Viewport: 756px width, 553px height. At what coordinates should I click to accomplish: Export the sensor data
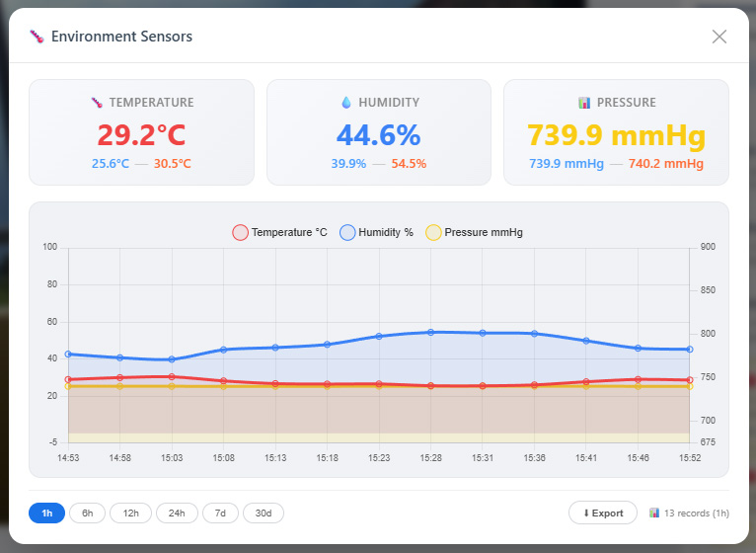click(603, 513)
